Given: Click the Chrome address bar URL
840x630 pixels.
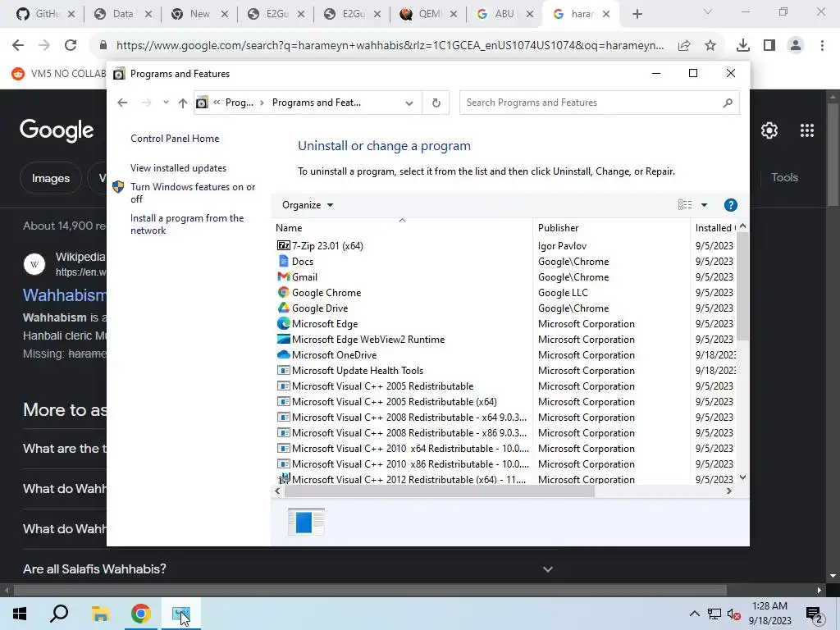Looking at the screenshot, I should (390, 46).
